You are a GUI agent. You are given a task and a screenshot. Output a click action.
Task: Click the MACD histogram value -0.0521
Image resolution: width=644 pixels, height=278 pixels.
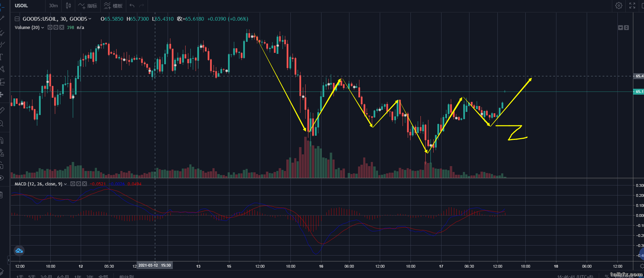[98, 184]
